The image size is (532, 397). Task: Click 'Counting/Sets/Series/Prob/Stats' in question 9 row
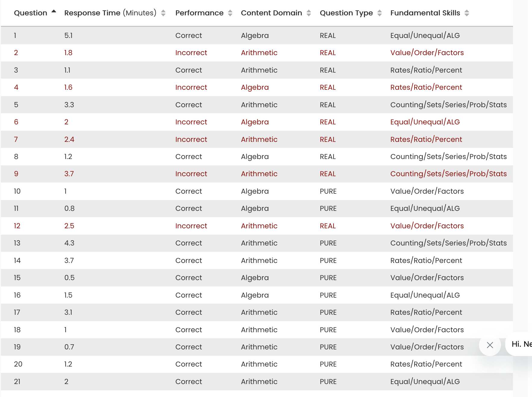448,174
